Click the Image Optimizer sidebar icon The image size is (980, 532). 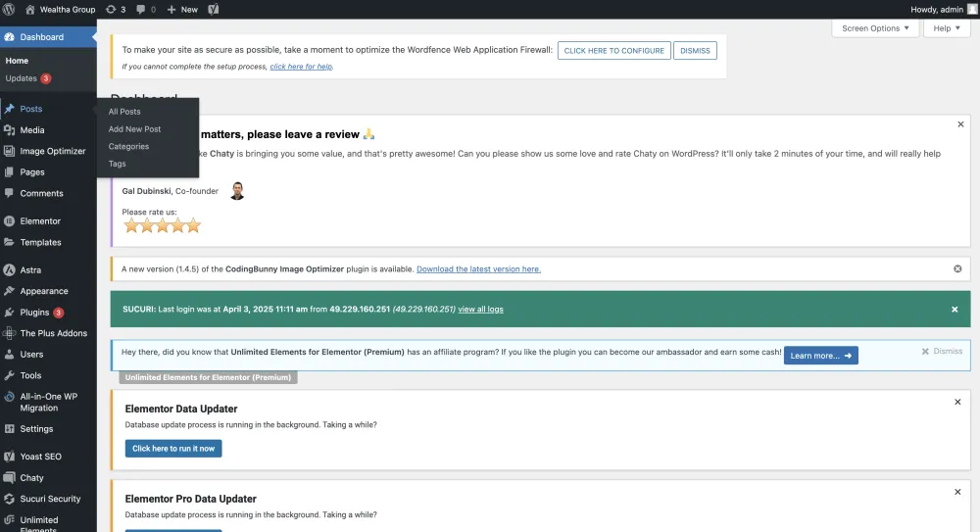pos(10,151)
